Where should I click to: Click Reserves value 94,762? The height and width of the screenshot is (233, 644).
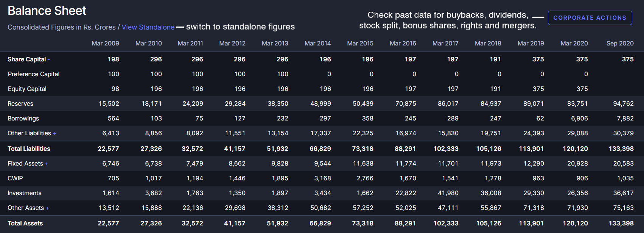623,103
